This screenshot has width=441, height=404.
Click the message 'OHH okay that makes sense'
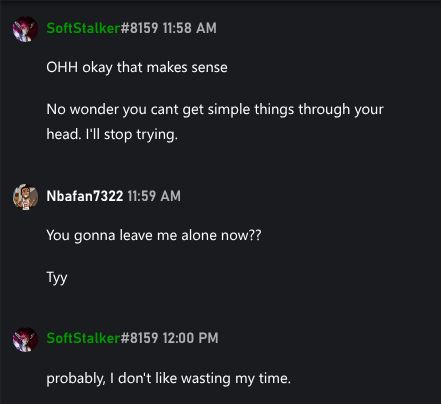point(137,68)
